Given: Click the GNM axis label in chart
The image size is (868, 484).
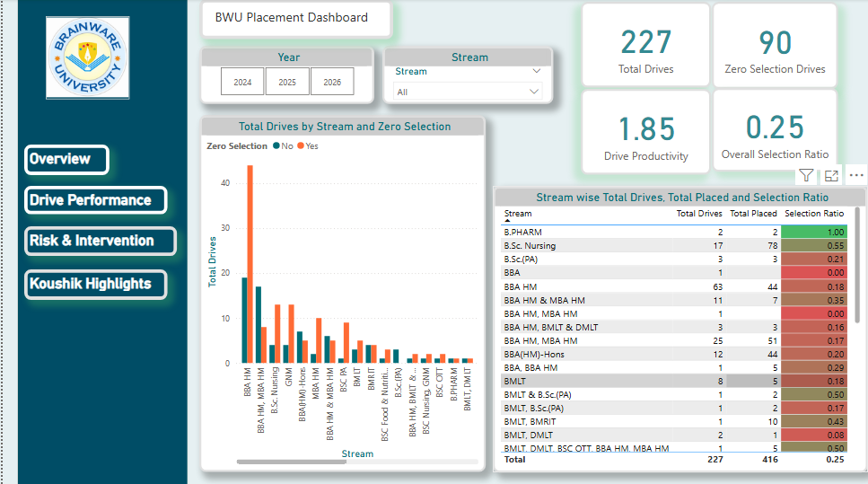Looking at the screenshot, I should (288, 376).
